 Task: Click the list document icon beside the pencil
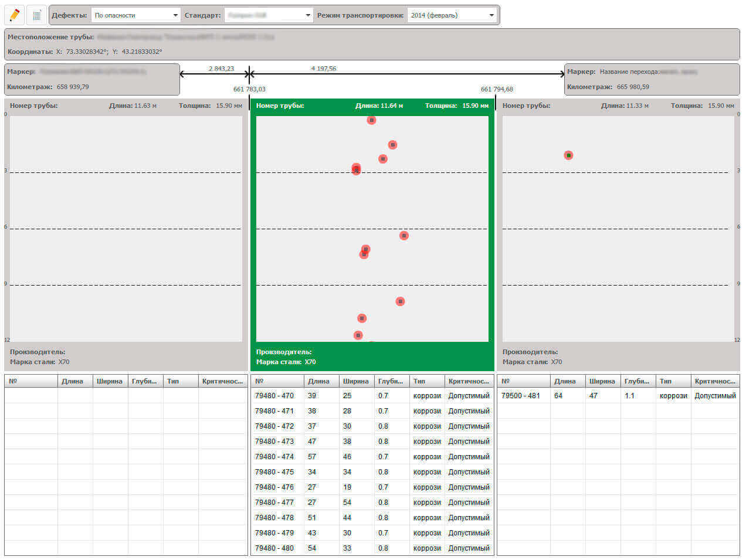click(36, 15)
